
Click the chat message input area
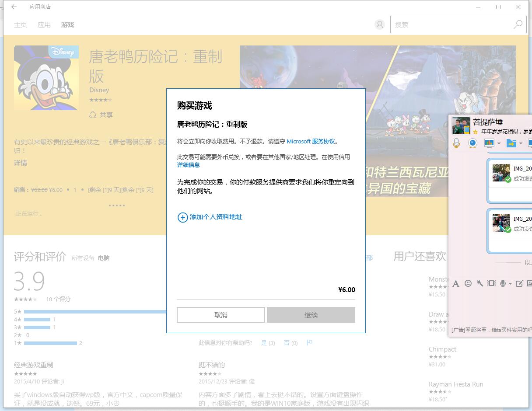[x=491, y=306]
